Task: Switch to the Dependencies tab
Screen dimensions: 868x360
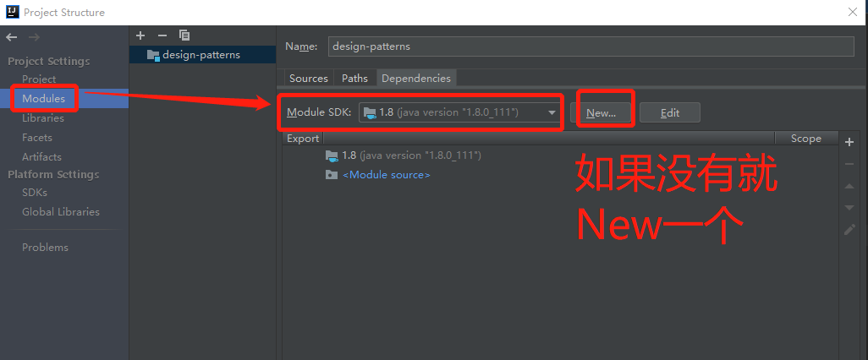Action: click(x=415, y=79)
